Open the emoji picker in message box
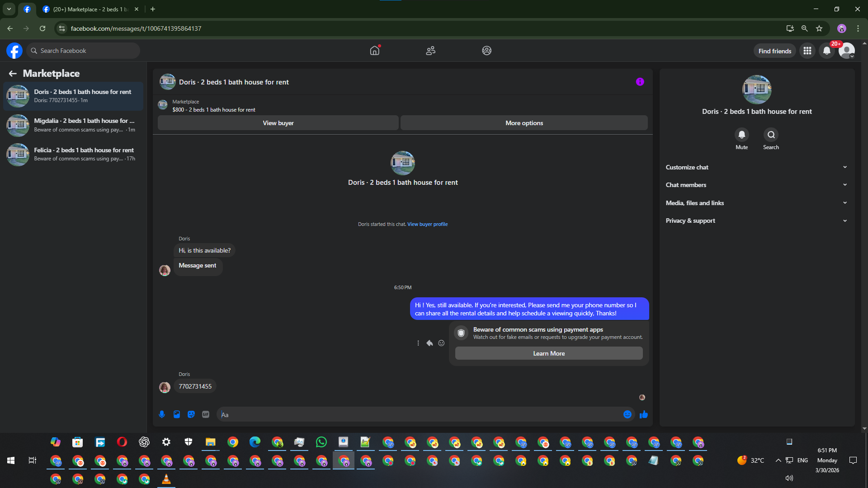Screen dimensions: 868x488 click(x=627, y=414)
